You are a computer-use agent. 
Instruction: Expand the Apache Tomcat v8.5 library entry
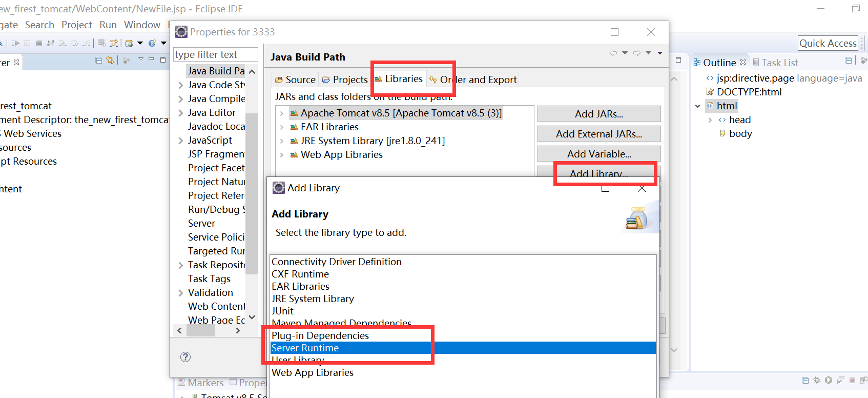[282, 113]
